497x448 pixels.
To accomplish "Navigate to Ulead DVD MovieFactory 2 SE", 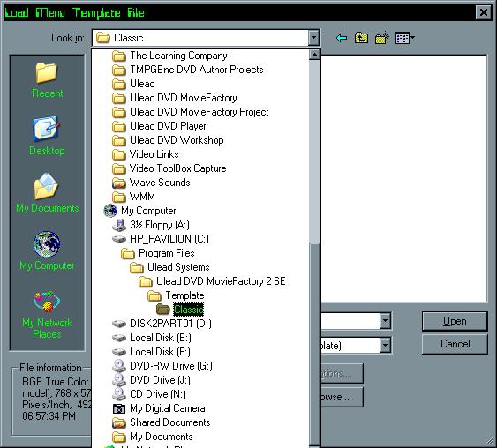I will point(213,281).
